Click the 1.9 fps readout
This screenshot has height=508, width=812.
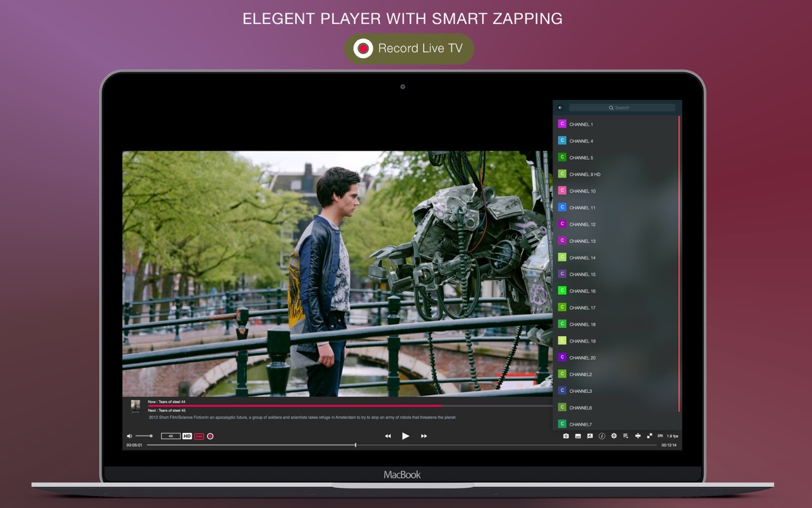(x=672, y=436)
